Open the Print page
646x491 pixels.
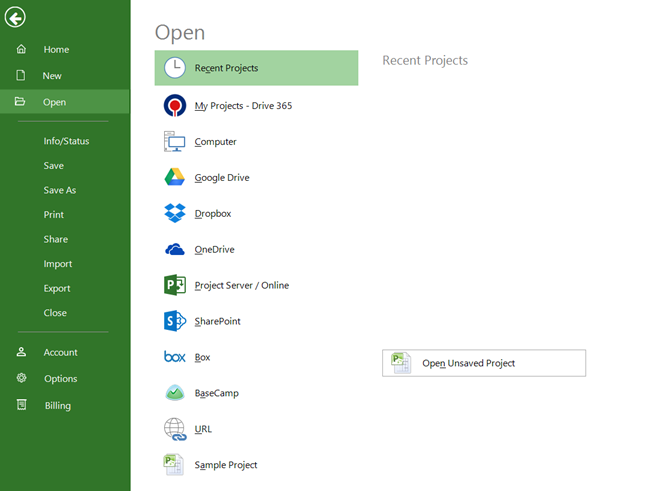(x=54, y=215)
